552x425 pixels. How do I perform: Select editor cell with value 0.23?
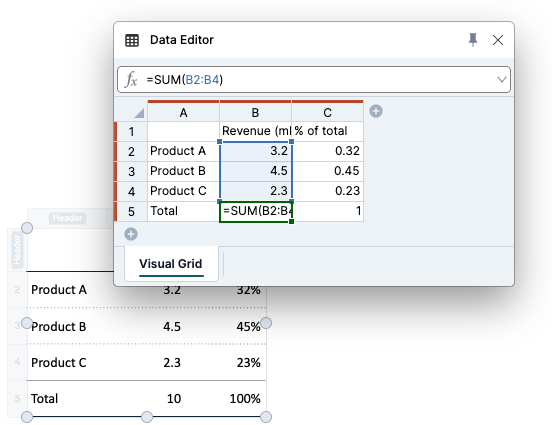pyautogui.click(x=327, y=191)
